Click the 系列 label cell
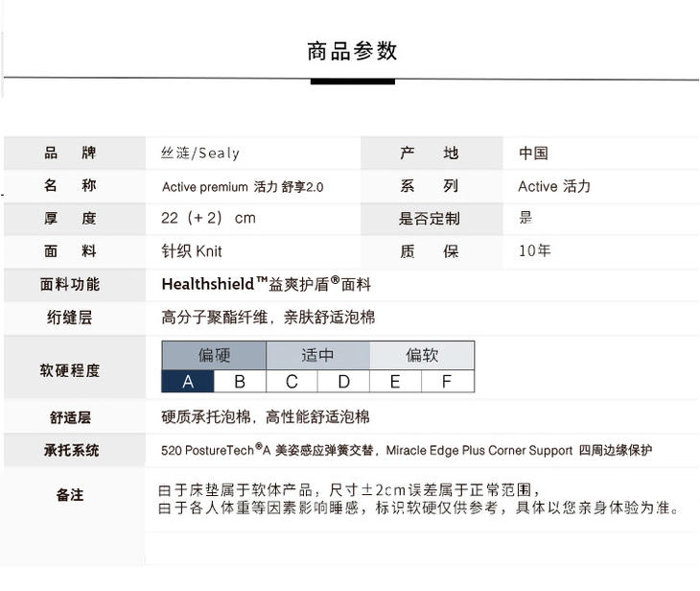 pos(432,186)
